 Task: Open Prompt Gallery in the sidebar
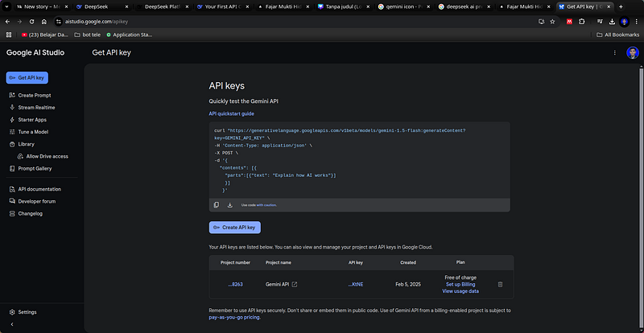tap(30, 168)
